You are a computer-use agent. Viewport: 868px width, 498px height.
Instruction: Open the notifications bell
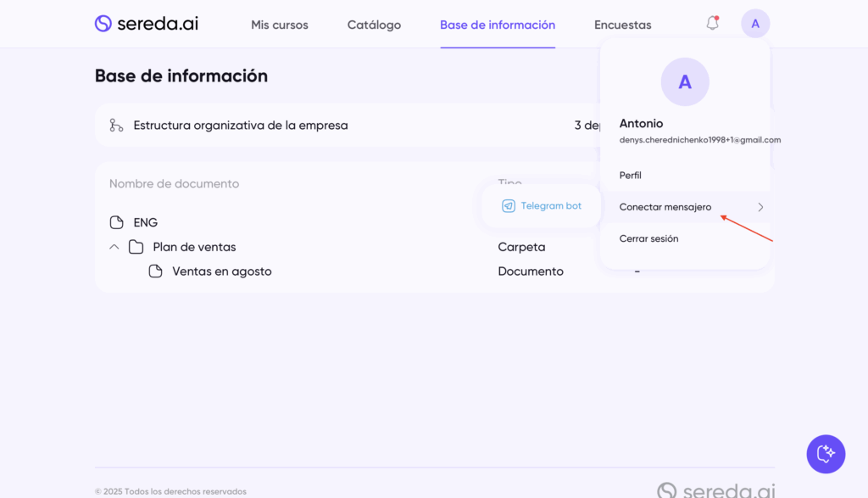point(712,24)
